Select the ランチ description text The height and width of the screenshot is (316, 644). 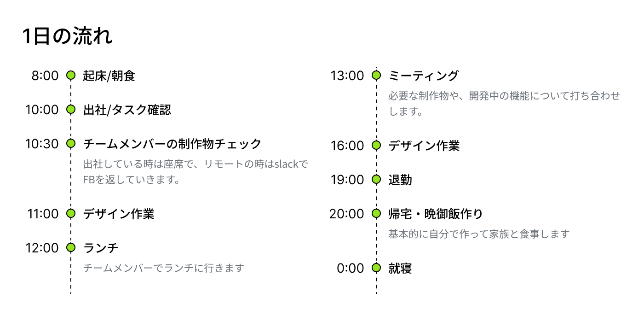tap(163, 268)
